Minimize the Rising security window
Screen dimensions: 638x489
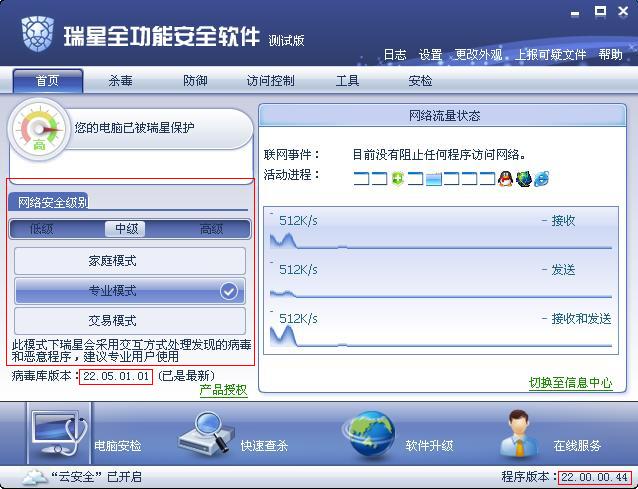tap(575, 13)
